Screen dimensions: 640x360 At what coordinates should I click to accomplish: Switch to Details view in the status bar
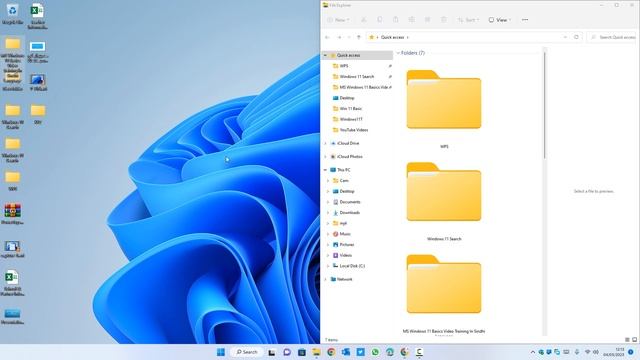click(x=627, y=340)
